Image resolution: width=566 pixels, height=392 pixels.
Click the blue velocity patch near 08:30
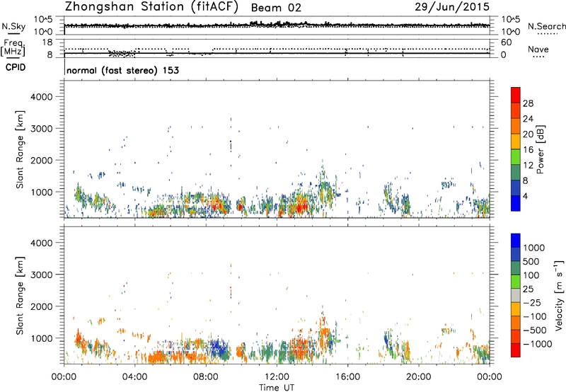click(x=218, y=350)
